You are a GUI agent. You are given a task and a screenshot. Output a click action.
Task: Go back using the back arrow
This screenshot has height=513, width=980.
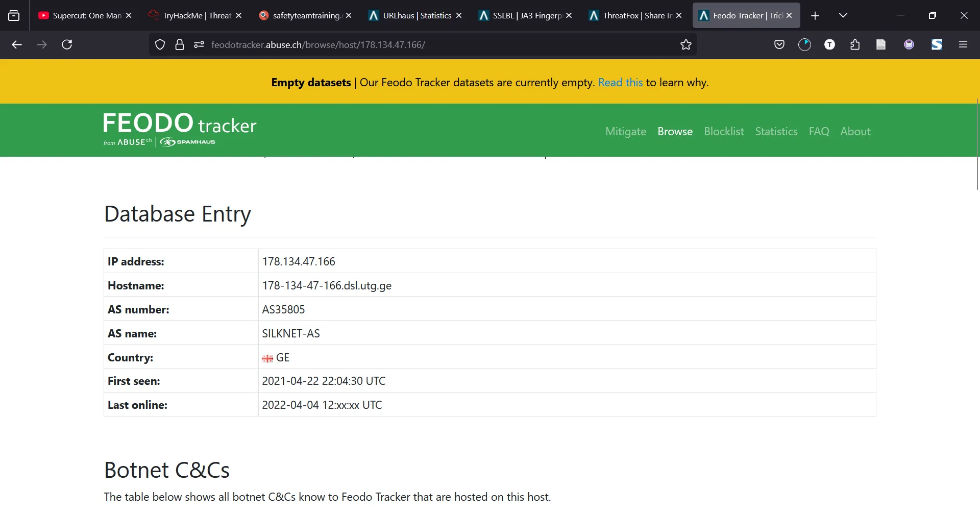17,44
